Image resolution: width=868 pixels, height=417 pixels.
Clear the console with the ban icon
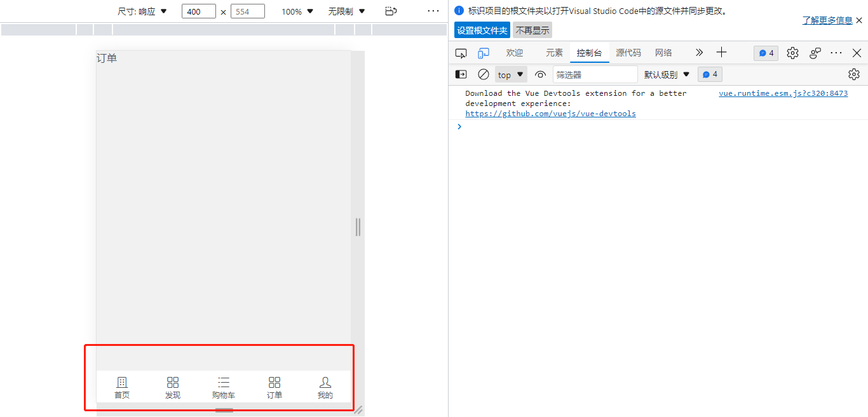click(484, 74)
